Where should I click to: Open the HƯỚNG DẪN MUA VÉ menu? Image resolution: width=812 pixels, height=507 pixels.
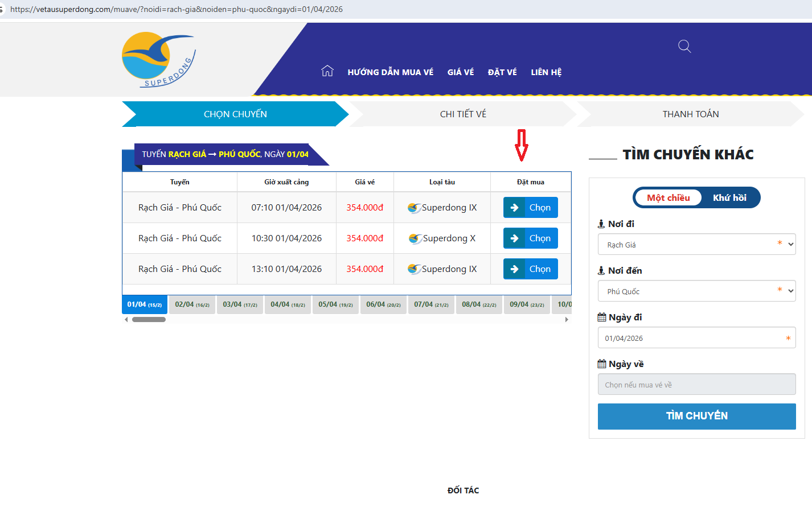tap(390, 72)
